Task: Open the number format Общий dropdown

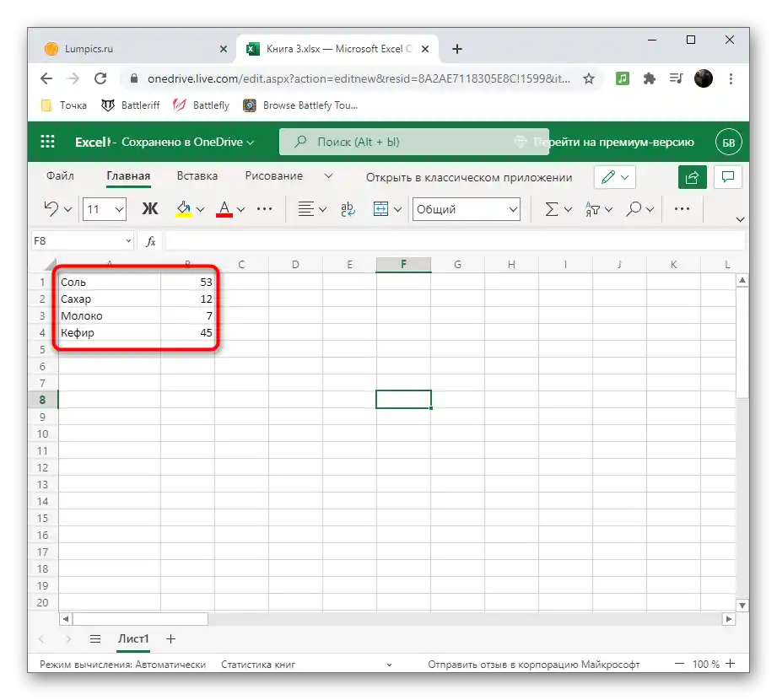Action: (x=467, y=209)
